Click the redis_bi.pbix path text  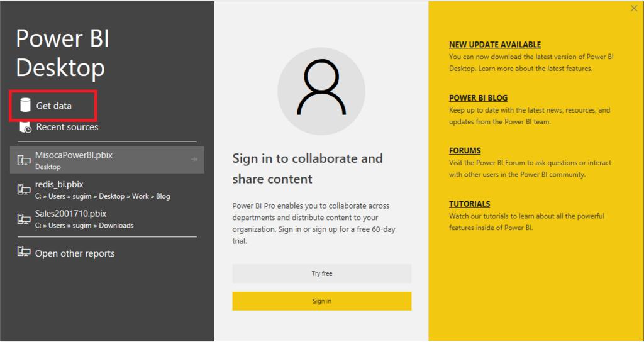point(103,196)
